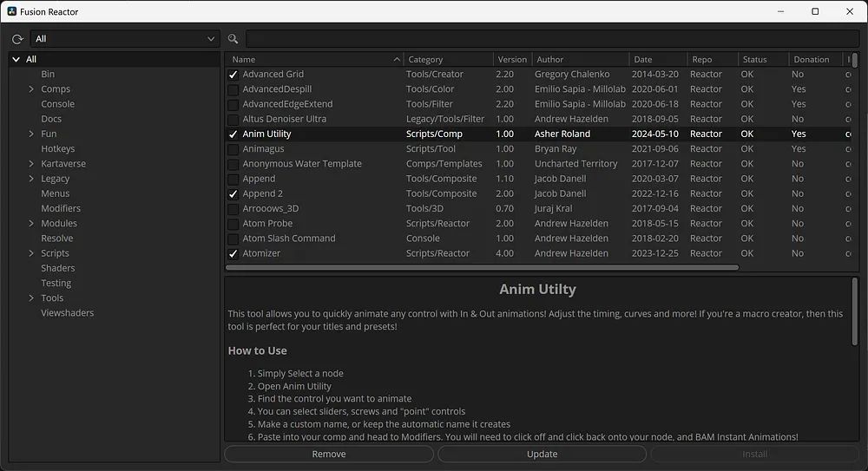This screenshot has height=471, width=868.
Task: Sort by the Category column header
Action: click(x=449, y=59)
